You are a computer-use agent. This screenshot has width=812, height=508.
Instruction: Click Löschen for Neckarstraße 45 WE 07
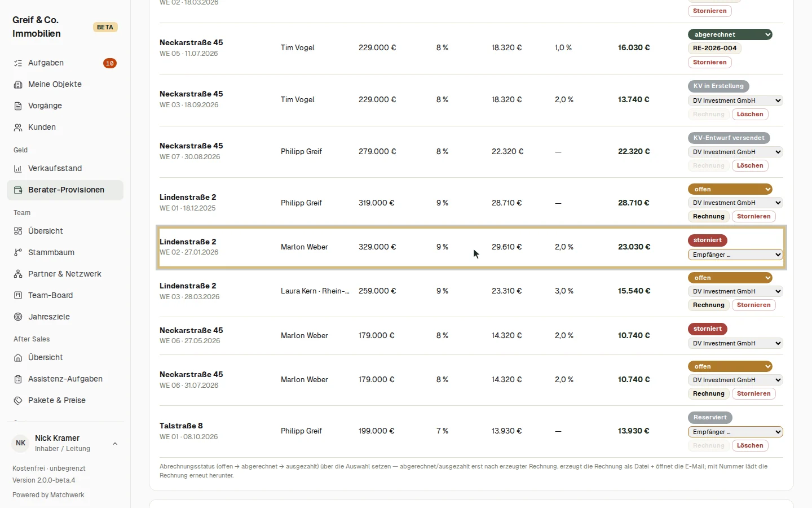pos(750,166)
